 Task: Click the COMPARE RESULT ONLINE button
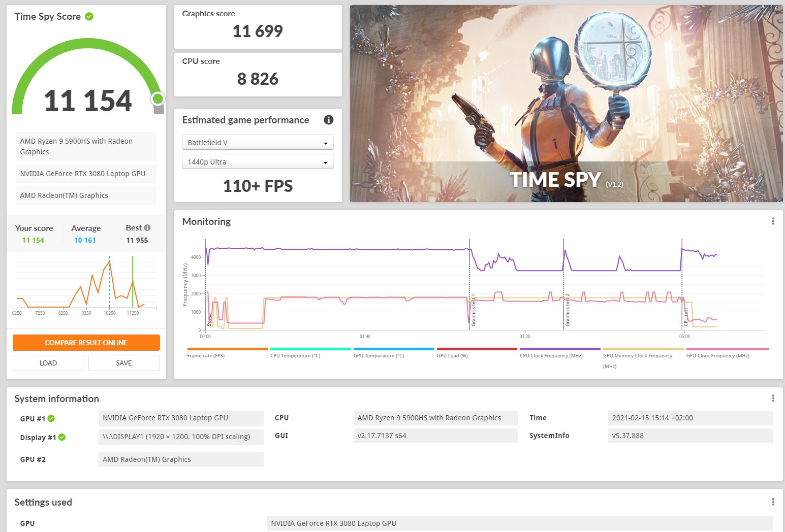86,343
